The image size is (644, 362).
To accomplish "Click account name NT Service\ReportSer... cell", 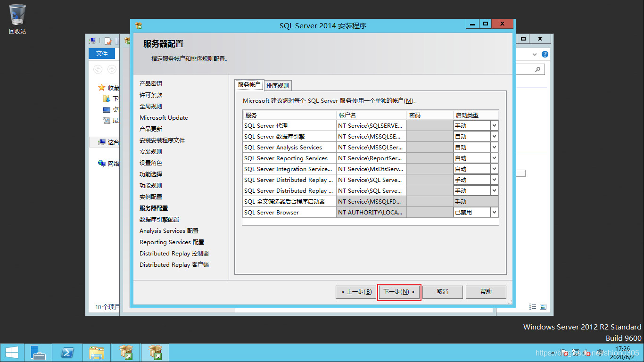I will point(371,158).
